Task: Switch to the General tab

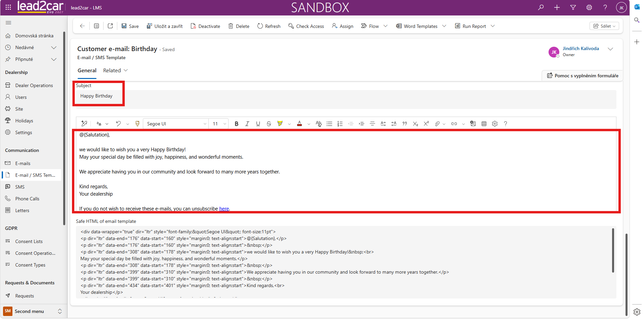Action: pyautogui.click(x=87, y=71)
